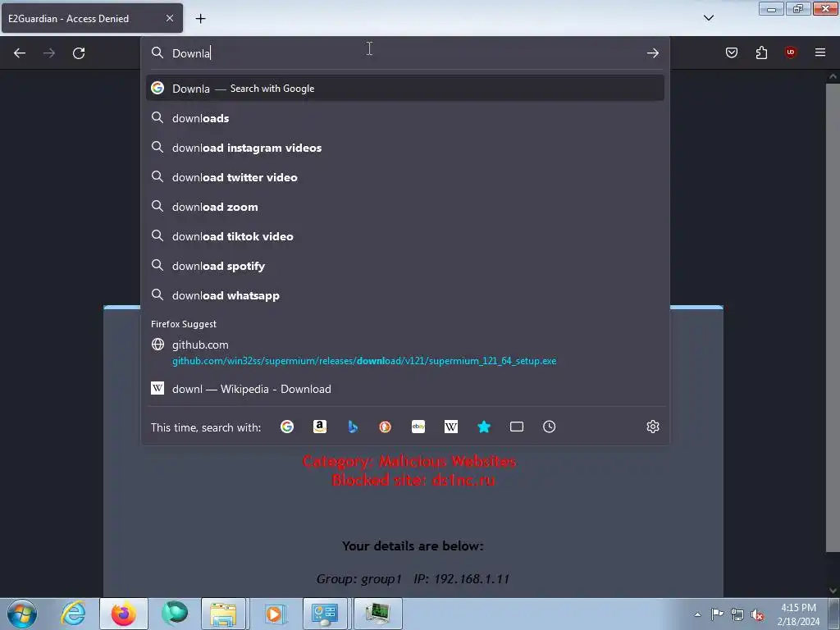Search this time with Bing icon
The image size is (840, 630).
(x=353, y=427)
